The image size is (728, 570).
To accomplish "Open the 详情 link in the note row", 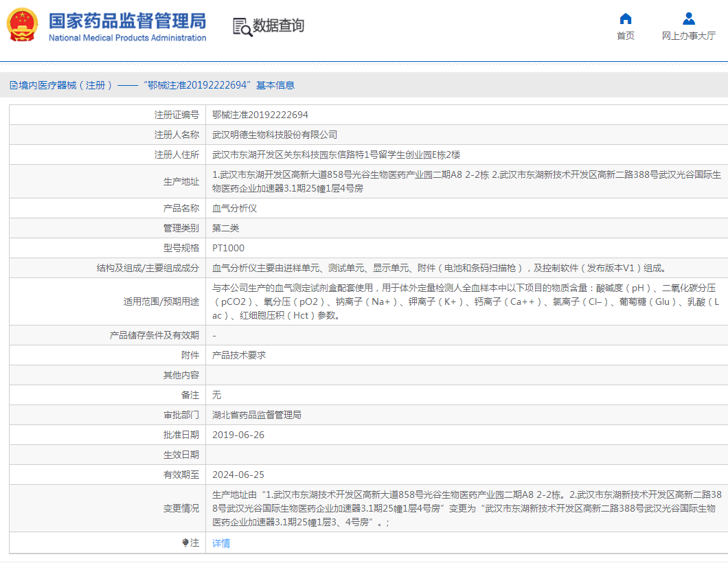I will 221,543.
